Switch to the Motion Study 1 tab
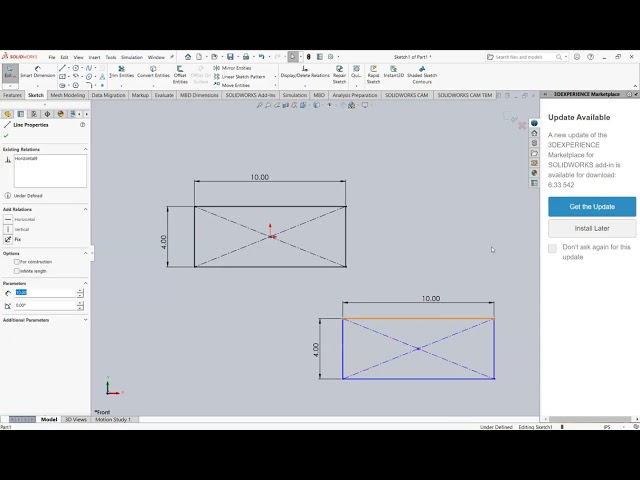Image resolution: width=640 pixels, height=480 pixels. (x=113, y=419)
